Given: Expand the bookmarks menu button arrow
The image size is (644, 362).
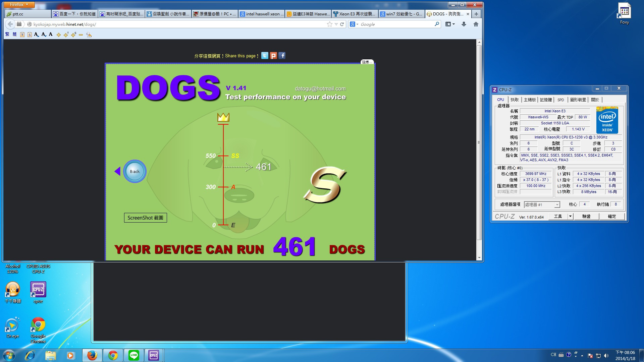Looking at the screenshot, I should (x=453, y=24).
